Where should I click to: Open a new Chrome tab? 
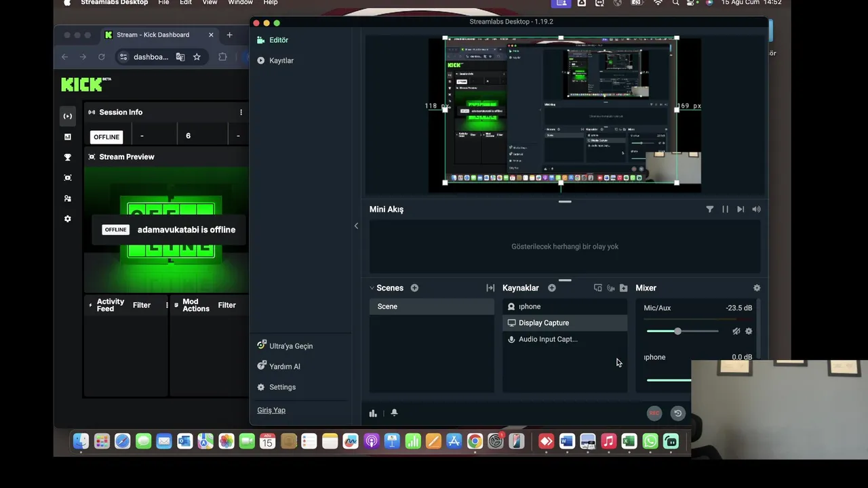(x=229, y=35)
